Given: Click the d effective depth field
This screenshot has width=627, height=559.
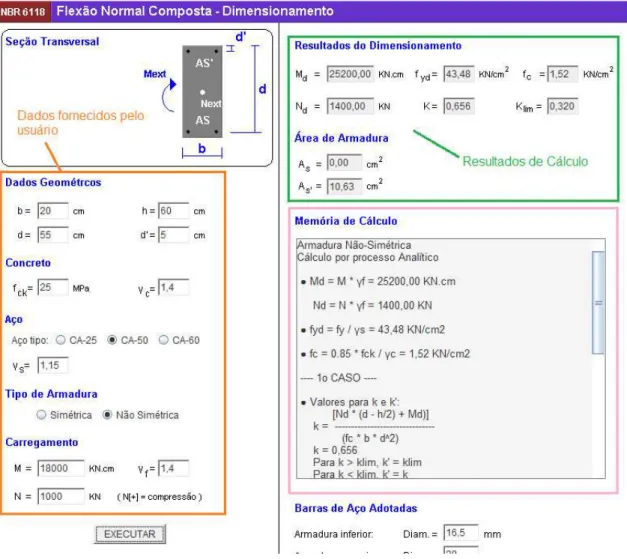Looking at the screenshot, I should pyautogui.click(x=53, y=235).
